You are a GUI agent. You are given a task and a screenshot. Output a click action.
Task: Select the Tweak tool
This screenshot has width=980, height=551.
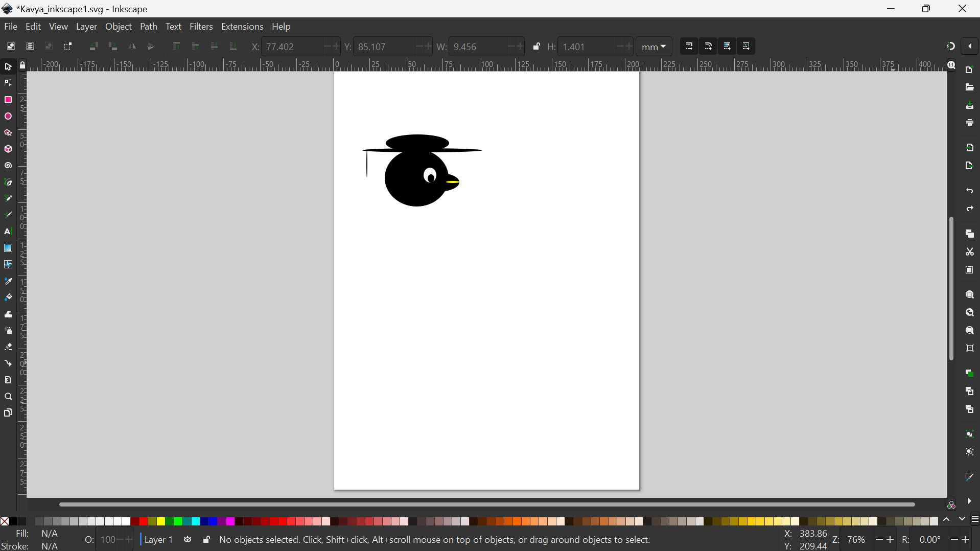8,314
